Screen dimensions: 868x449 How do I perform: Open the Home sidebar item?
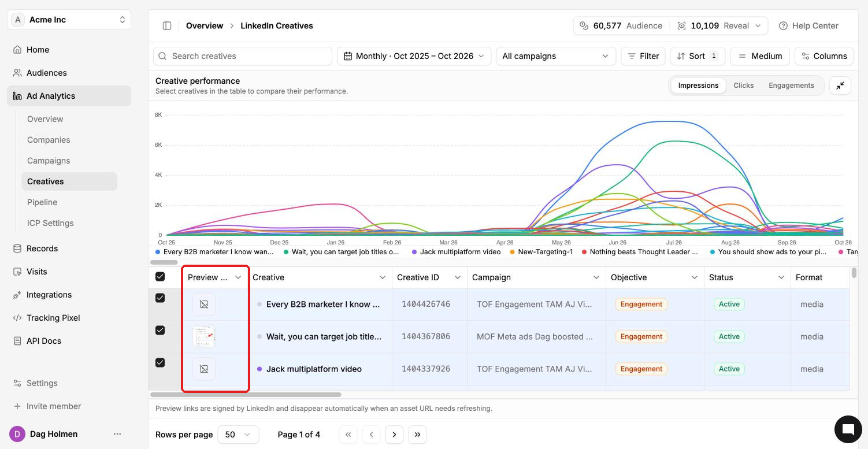[69, 50]
